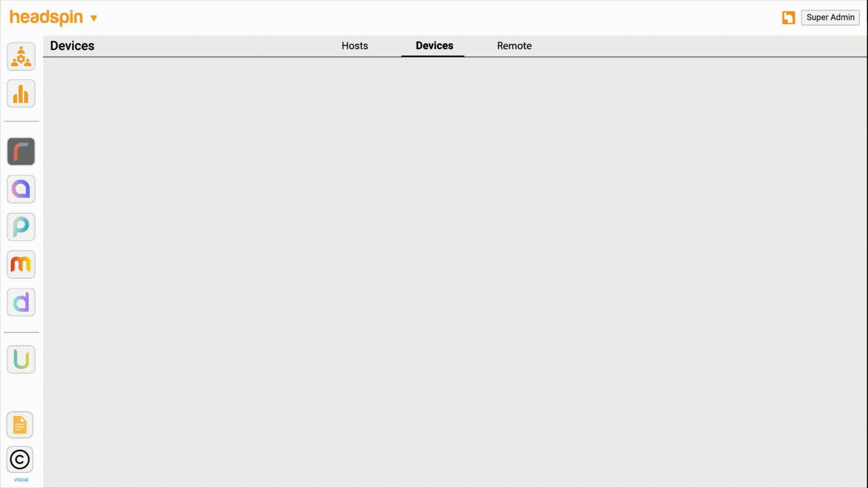Switch to the Remote tab
This screenshot has height=488, width=868.
click(514, 46)
